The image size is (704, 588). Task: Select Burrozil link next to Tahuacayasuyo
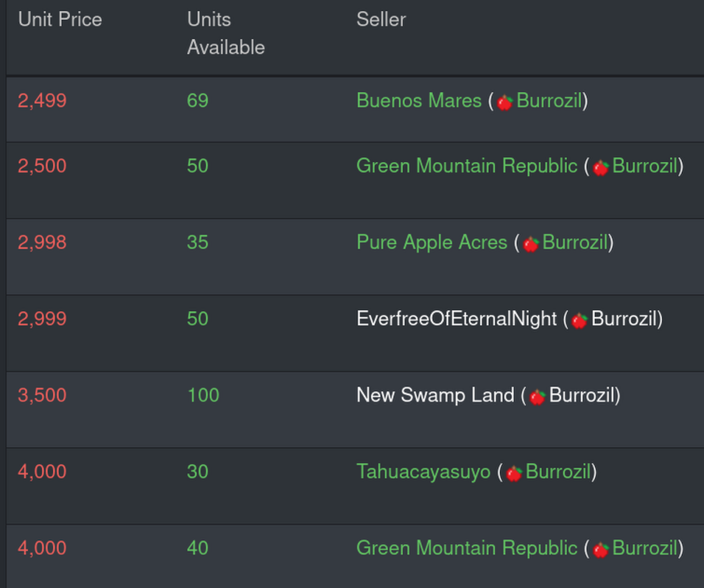[559, 472]
